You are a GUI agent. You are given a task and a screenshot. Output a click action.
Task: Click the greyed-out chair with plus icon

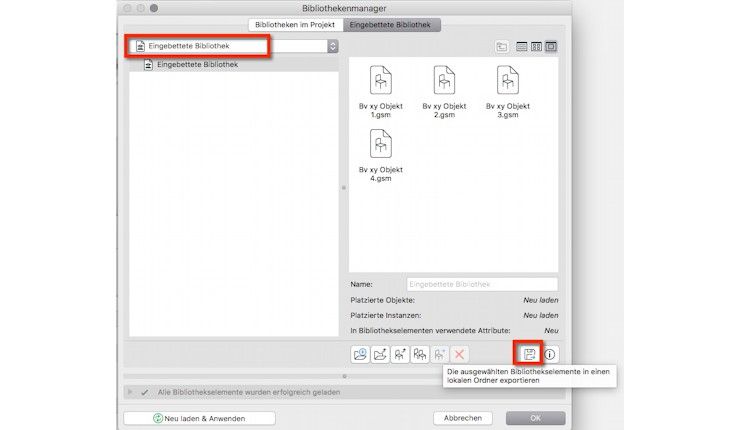click(x=439, y=354)
